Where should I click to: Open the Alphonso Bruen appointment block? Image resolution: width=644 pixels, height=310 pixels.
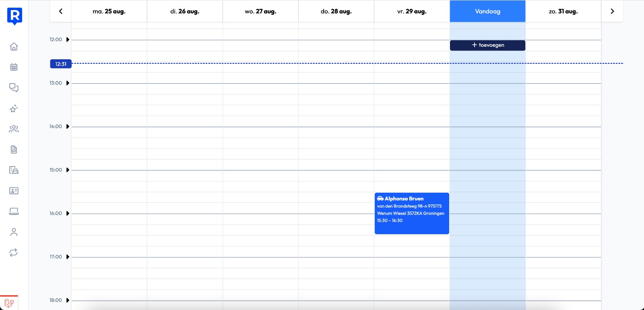(411, 213)
